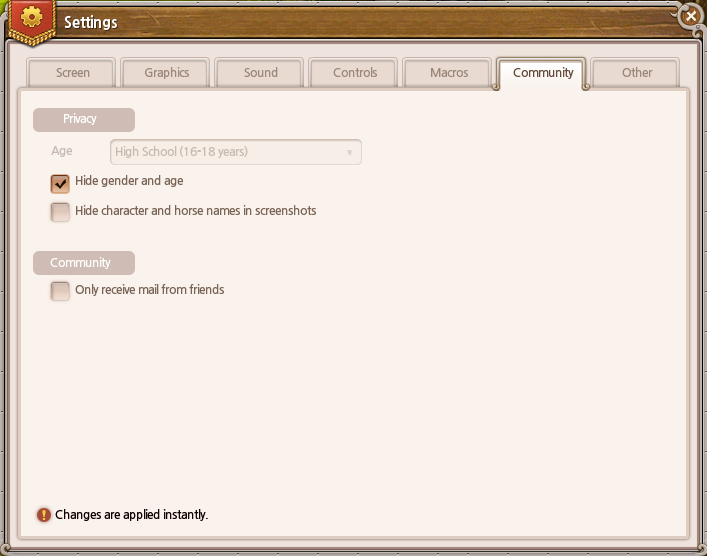Enable Only receive mail from friends
This screenshot has height=556, width=707.
60,291
